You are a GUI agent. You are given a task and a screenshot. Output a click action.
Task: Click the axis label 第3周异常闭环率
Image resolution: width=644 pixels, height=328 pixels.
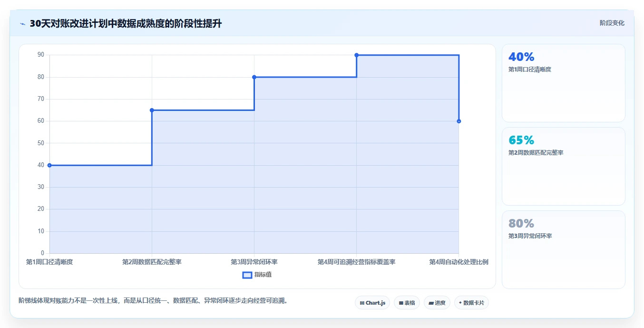(x=254, y=262)
